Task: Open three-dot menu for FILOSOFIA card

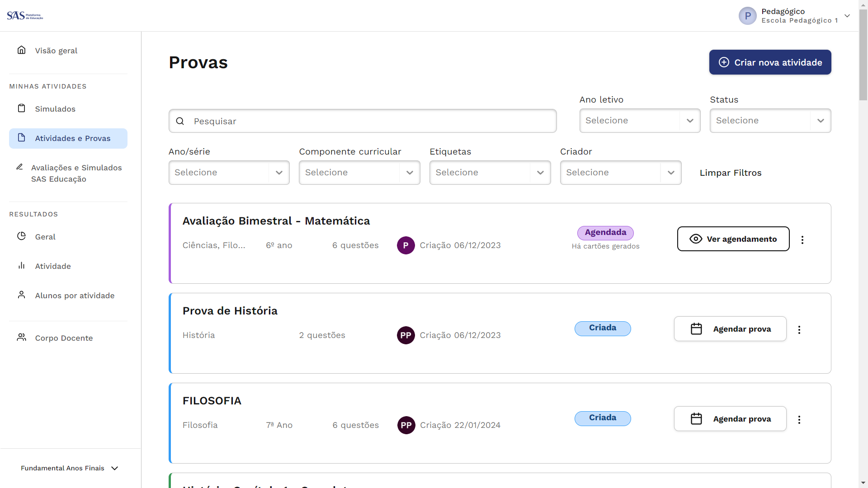Action: pyautogui.click(x=799, y=420)
